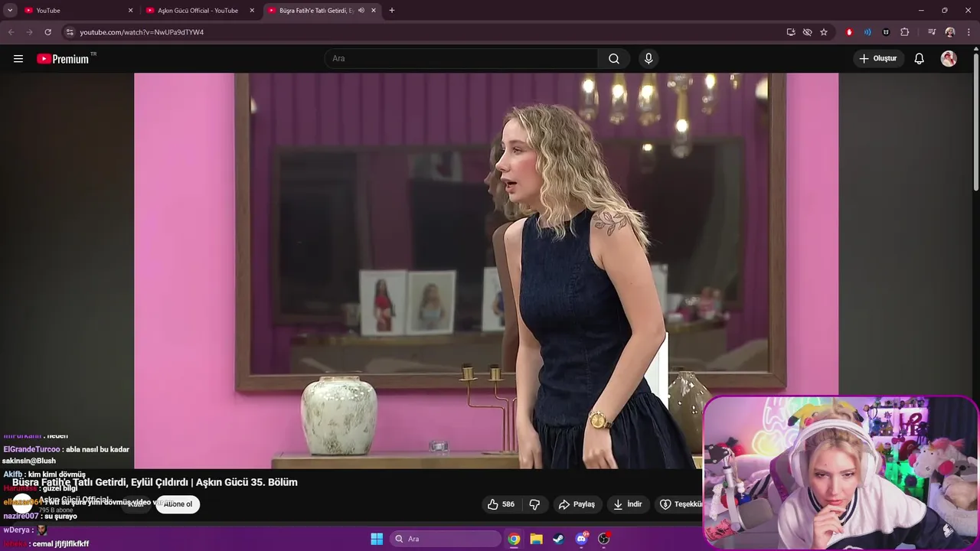Image resolution: width=980 pixels, height=551 pixels.
Task: Dislike the video with thumbs down
Action: [534, 504]
